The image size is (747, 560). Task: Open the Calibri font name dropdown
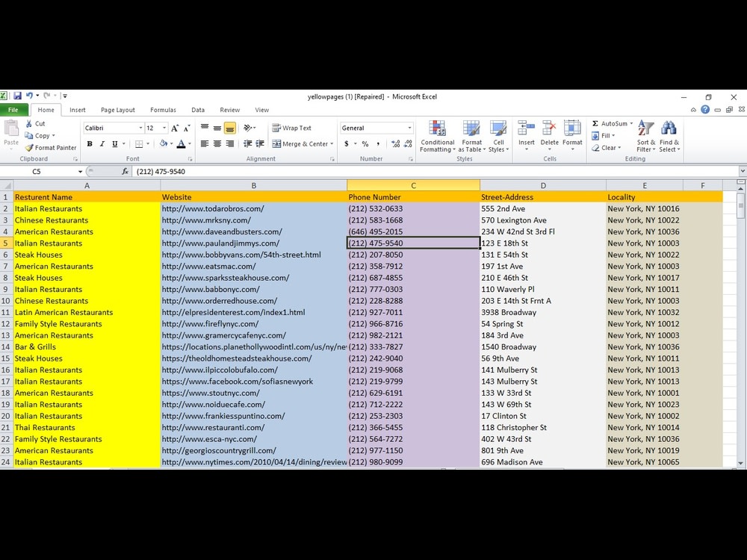tap(140, 128)
